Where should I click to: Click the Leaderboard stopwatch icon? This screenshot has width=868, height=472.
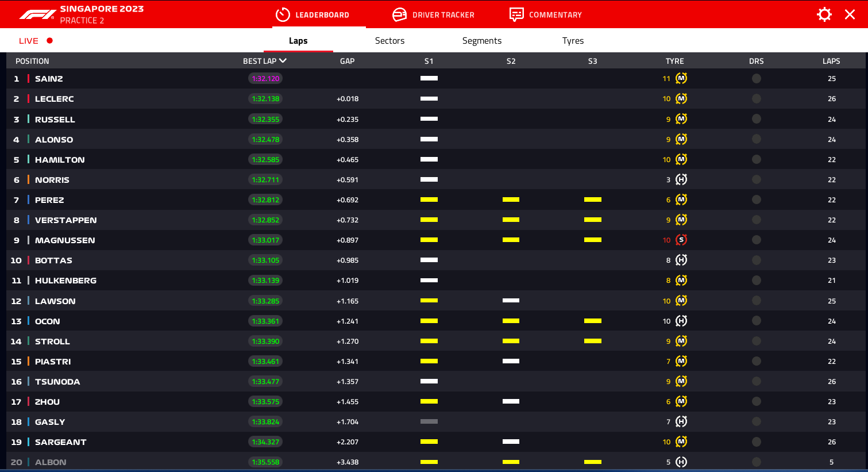tap(283, 15)
